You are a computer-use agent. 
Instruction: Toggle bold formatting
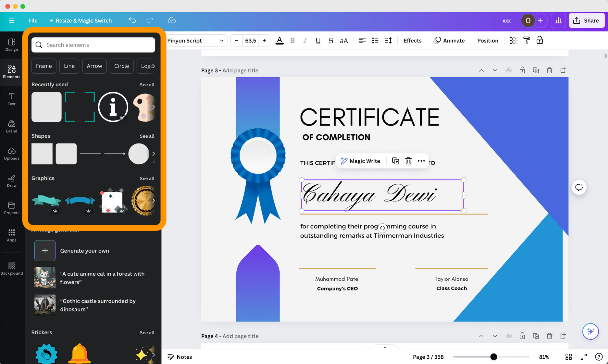click(x=292, y=40)
